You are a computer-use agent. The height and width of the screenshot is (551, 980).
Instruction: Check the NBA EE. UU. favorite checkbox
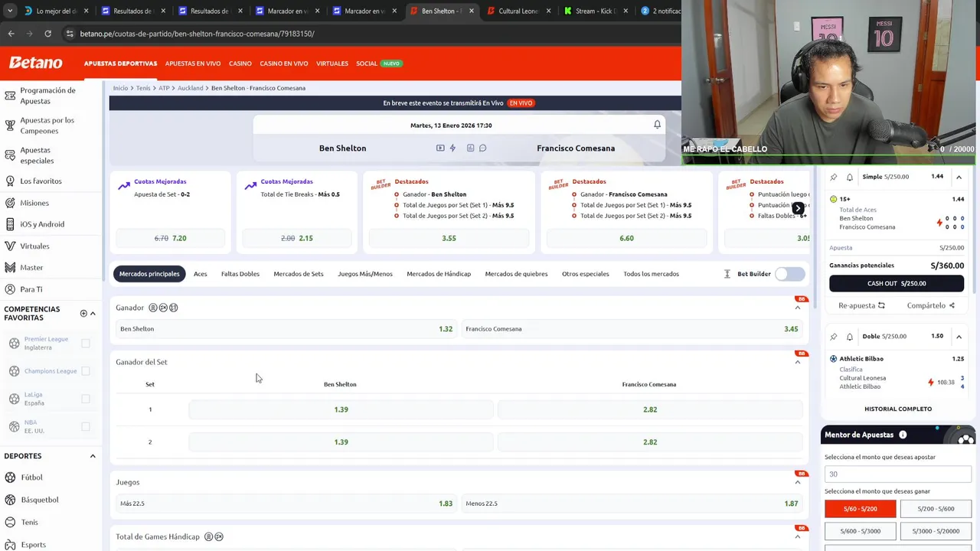click(86, 426)
